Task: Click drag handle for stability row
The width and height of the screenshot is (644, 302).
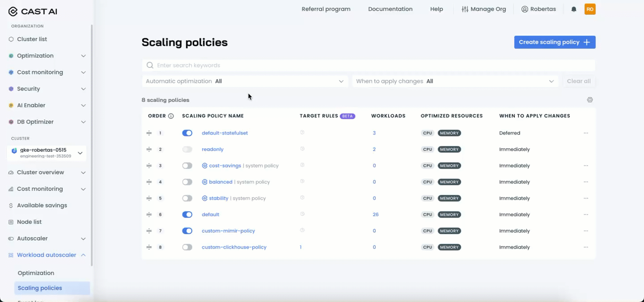Action: [149, 198]
